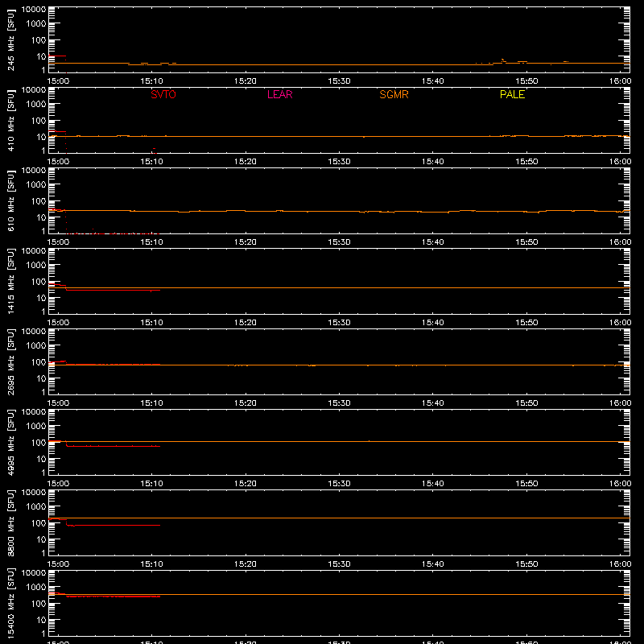The height and width of the screenshot is (644, 644).
Task: Click the 10000 y-axis value on the 8800 MHz plot
Action: tap(34, 493)
